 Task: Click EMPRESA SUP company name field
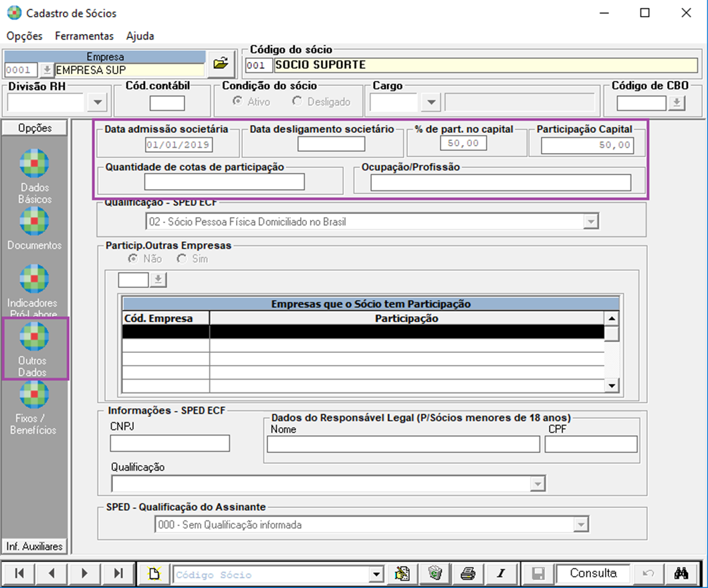[130, 70]
